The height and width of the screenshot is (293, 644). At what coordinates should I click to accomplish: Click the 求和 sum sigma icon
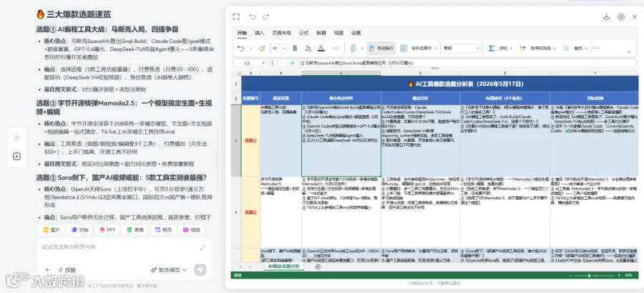pos(491,48)
